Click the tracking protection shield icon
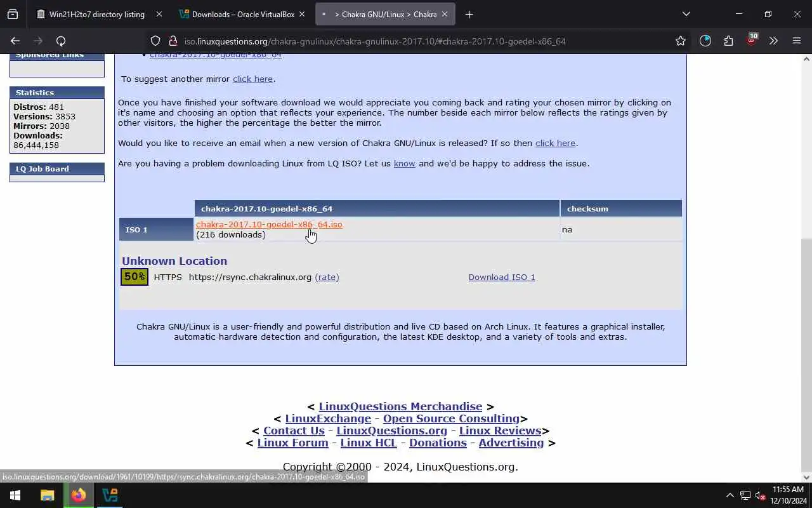The width and height of the screenshot is (812, 508). coord(155,41)
